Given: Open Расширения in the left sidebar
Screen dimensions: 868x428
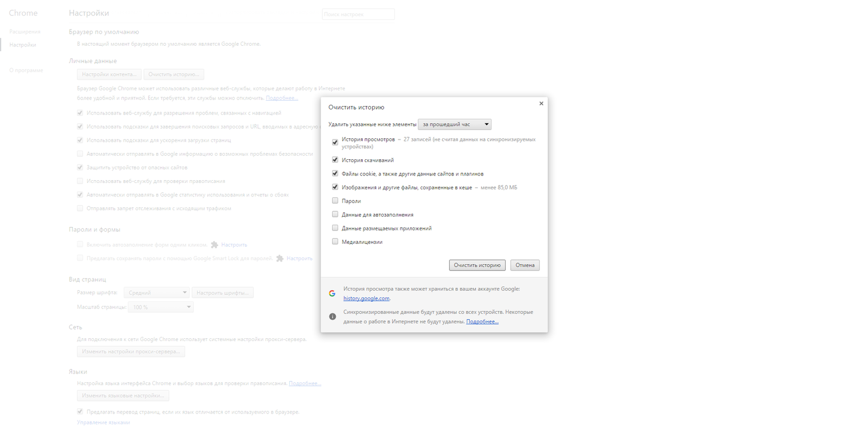Looking at the screenshot, I should [x=25, y=31].
